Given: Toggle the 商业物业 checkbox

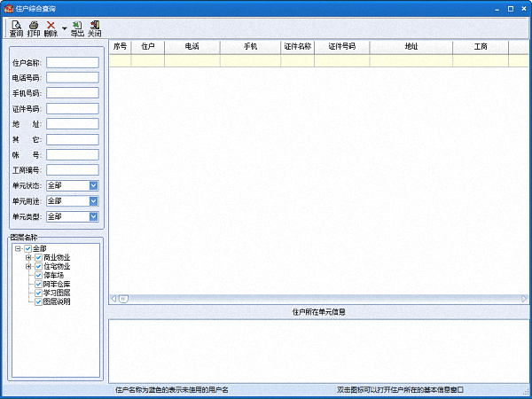Looking at the screenshot, I should 38,257.
